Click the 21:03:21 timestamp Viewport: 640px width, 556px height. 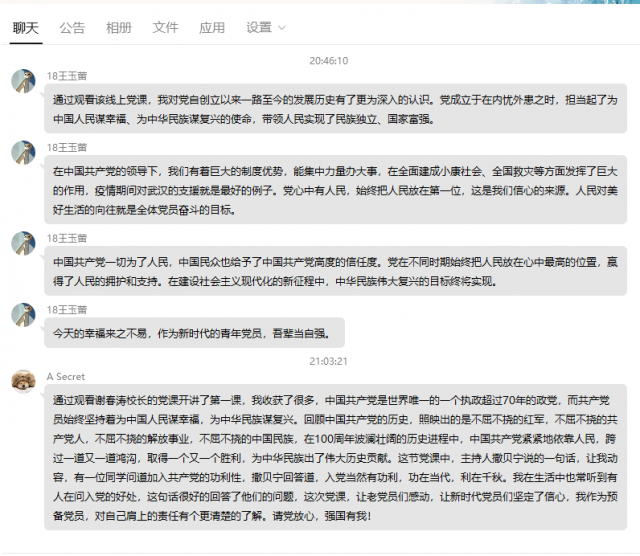pos(329,361)
